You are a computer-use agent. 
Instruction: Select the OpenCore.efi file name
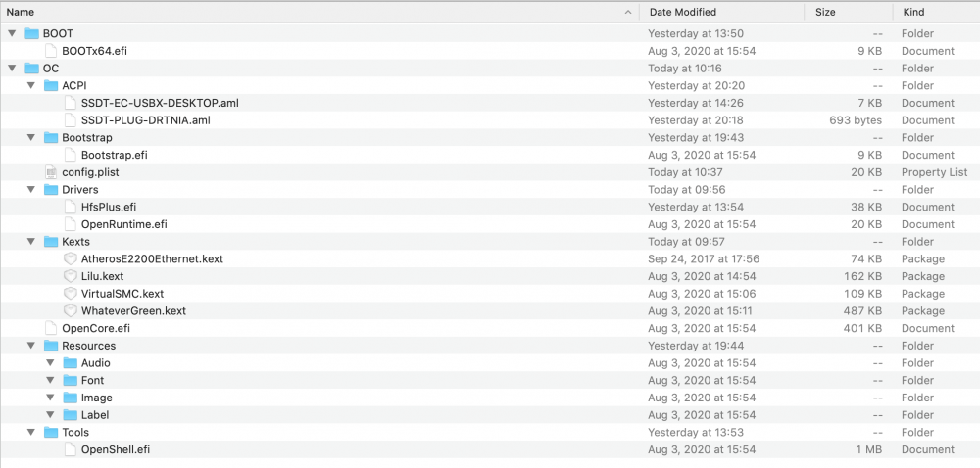96,328
